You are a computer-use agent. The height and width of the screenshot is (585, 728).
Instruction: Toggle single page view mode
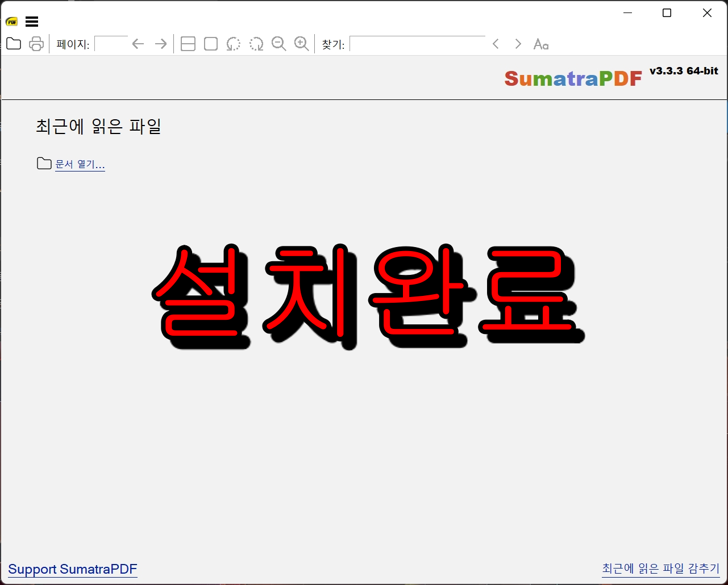click(x=210, y=44)
